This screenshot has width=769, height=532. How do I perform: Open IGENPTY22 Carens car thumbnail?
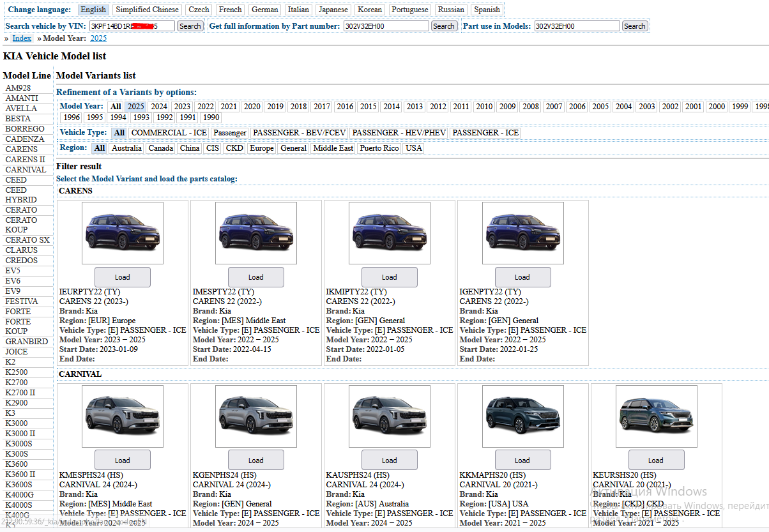point(523,233)
